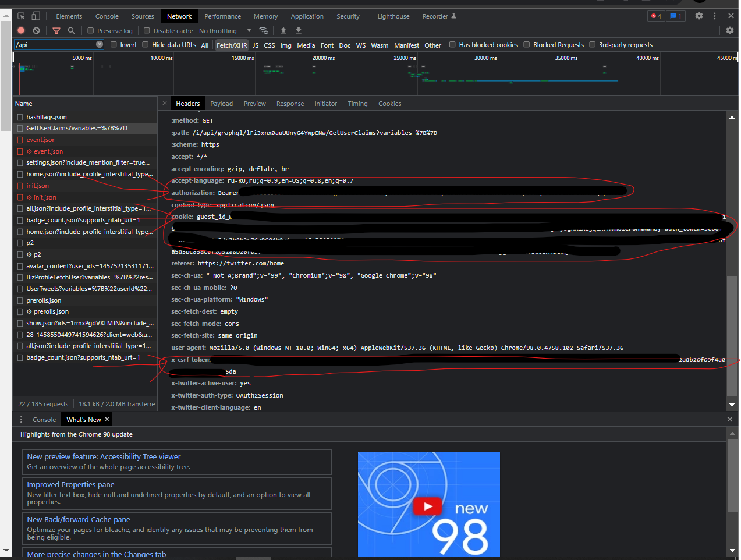The width and height of the screenshot is (741, 560).
Task: Enable the Preserve log checkbox
Action: pos(90,30)
